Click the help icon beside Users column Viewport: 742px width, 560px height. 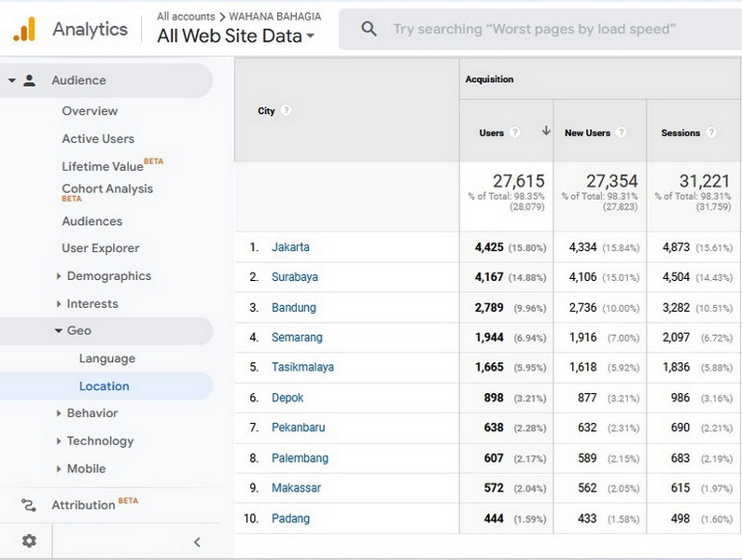515,133
